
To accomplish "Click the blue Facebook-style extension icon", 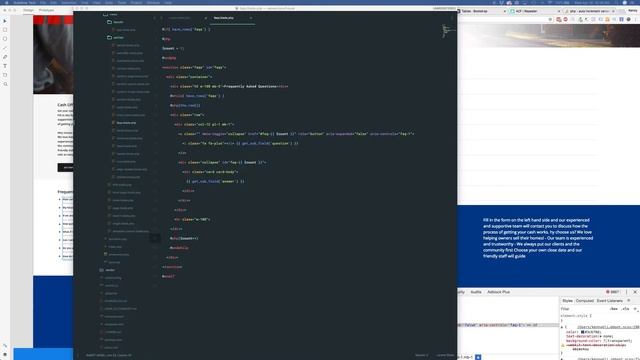I will pos(621,19).
